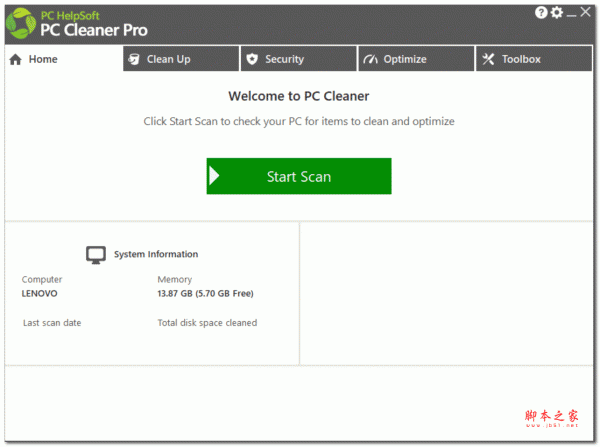Click the 'Total disk space cleaned' label
Image resolution: width=600 pixels, height=447 pixels.
tap(207, 323)
